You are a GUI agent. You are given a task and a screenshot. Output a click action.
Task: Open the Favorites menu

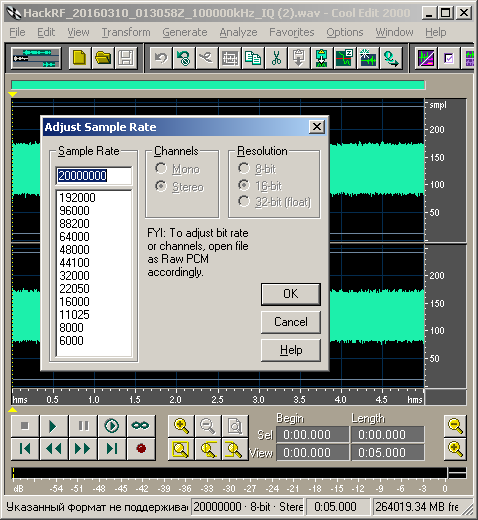pyautogui.click(x=292, y=32)
